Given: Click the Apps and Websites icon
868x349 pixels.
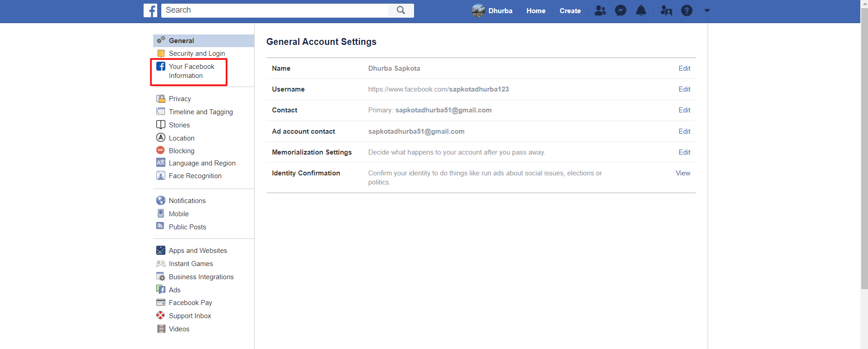Looking at the screenshot, I should click(x=161, y=250).
